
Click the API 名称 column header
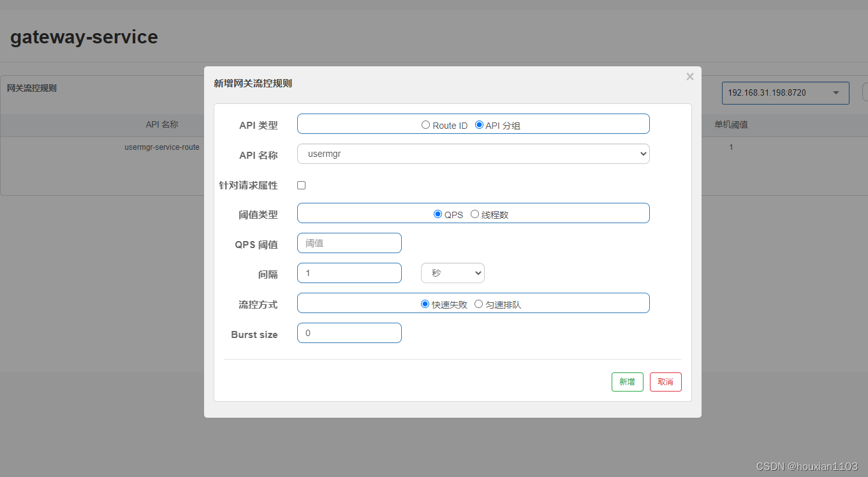pos(162,125)
